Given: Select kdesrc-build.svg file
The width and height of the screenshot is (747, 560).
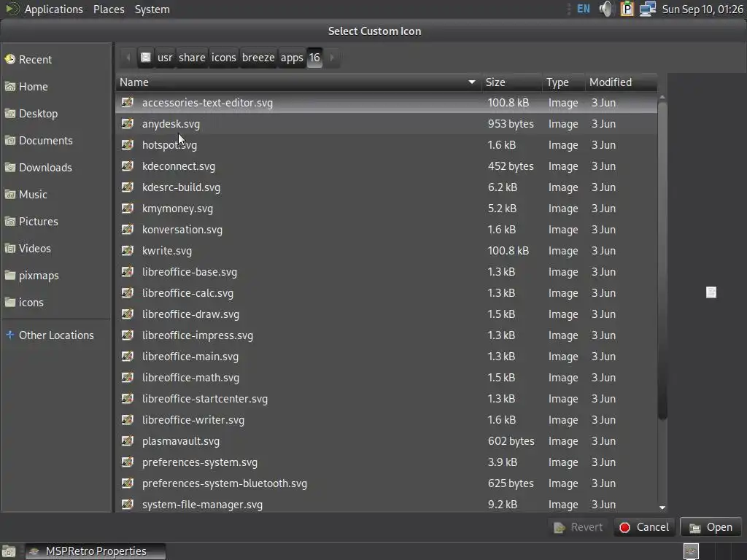Looking at the screenshot, I should (387, 187).
